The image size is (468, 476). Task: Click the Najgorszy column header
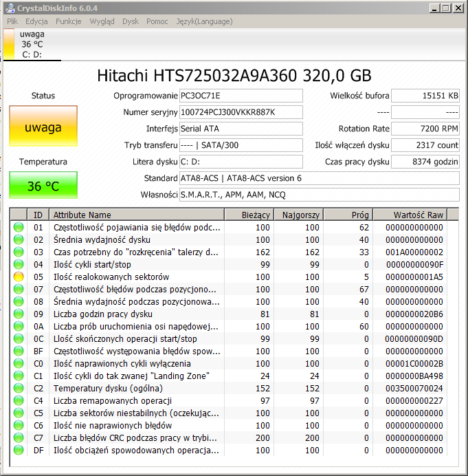299,215
